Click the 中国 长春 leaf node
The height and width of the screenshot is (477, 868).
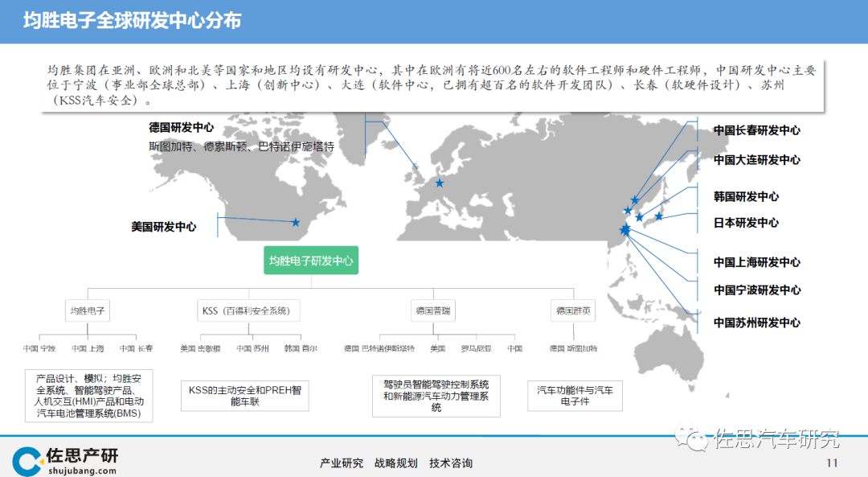[136, 348]
